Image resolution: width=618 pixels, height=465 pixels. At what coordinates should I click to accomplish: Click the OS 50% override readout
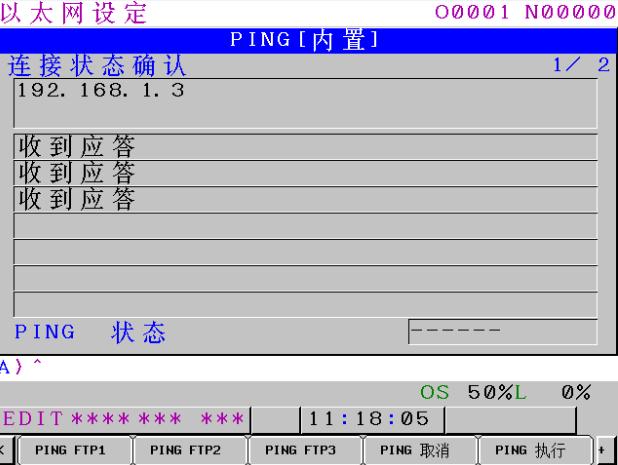[466, 392]
